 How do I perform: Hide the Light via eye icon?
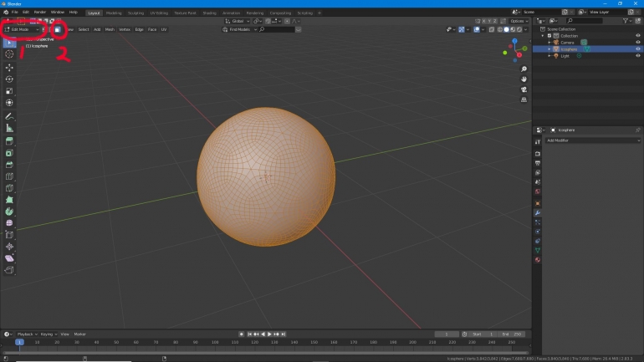pyautogui.click(x=638, y=56)
